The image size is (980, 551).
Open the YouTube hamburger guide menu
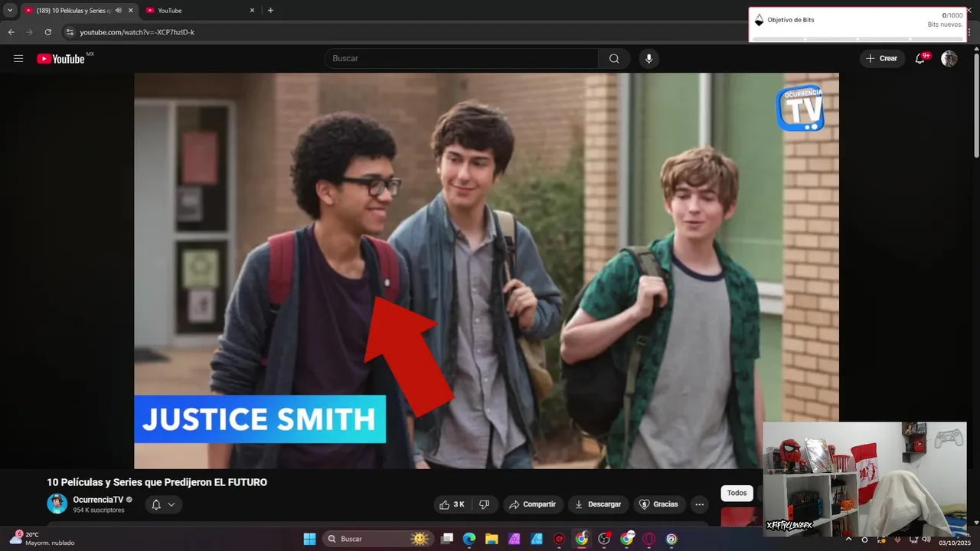(x=18, y=59)
